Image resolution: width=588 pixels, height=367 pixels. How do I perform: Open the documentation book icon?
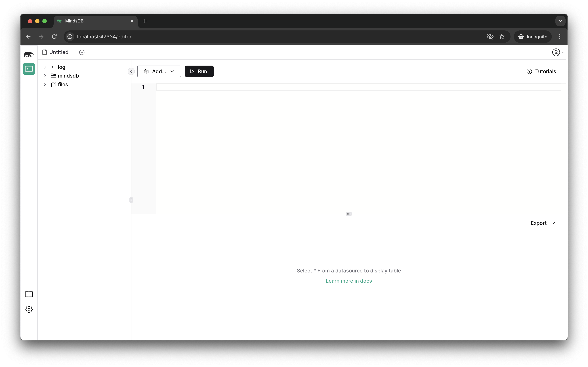pyautogui.click(x=29, y=294)
